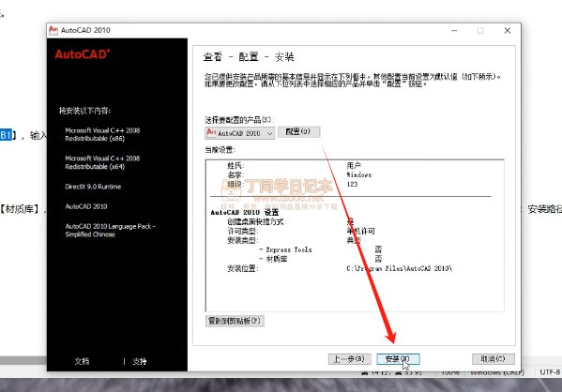Screen dimensions: 562x392
Task: Close the AutoCAD 2010 installer window
Action: [508, 30]
